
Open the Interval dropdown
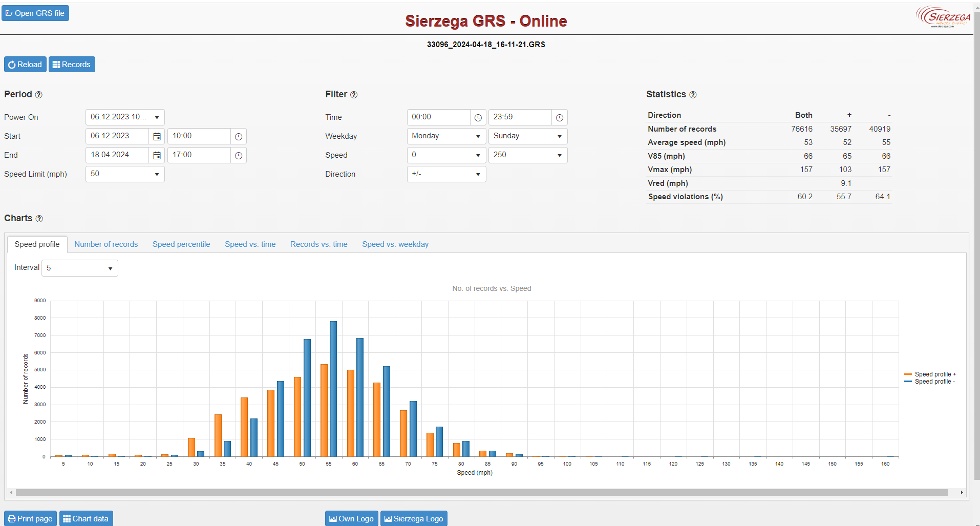80,268
